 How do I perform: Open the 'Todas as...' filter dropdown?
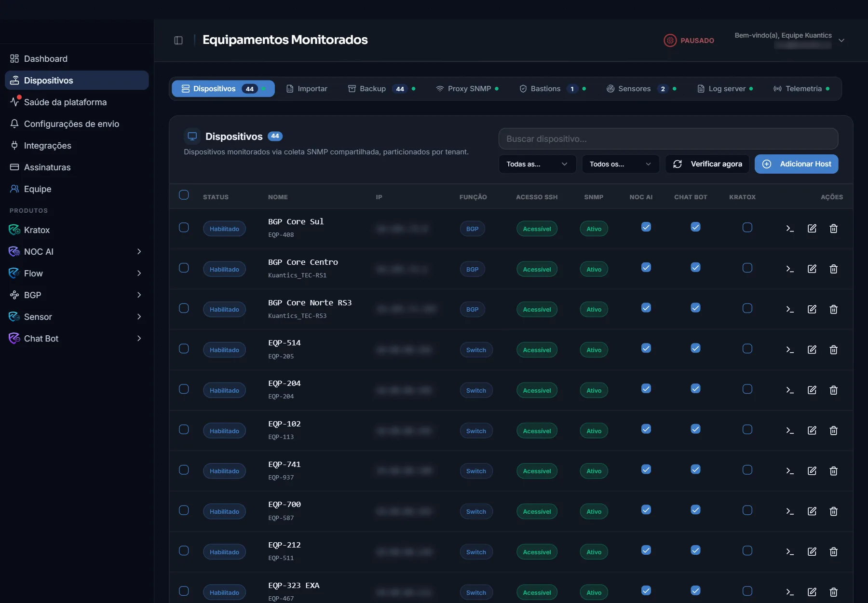537,164
